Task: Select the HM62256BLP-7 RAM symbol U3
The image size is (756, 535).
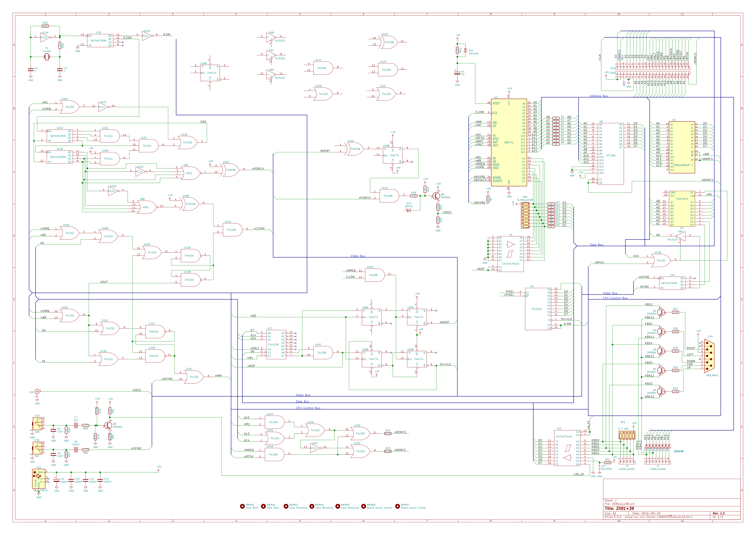Action: [682, 147]
